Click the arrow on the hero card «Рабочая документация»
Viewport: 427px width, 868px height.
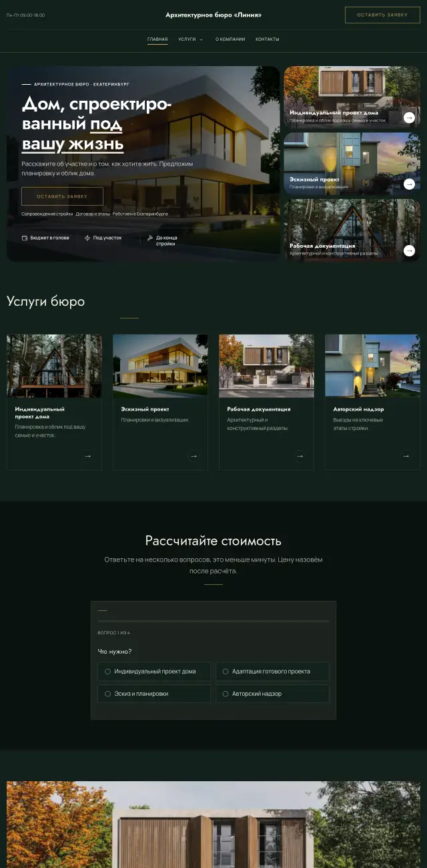point(409,251)
